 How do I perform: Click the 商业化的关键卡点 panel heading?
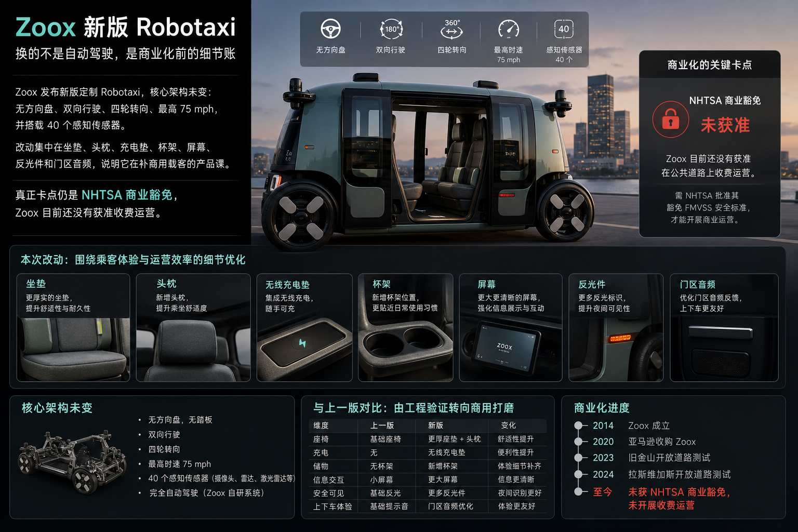coord(709,65)
